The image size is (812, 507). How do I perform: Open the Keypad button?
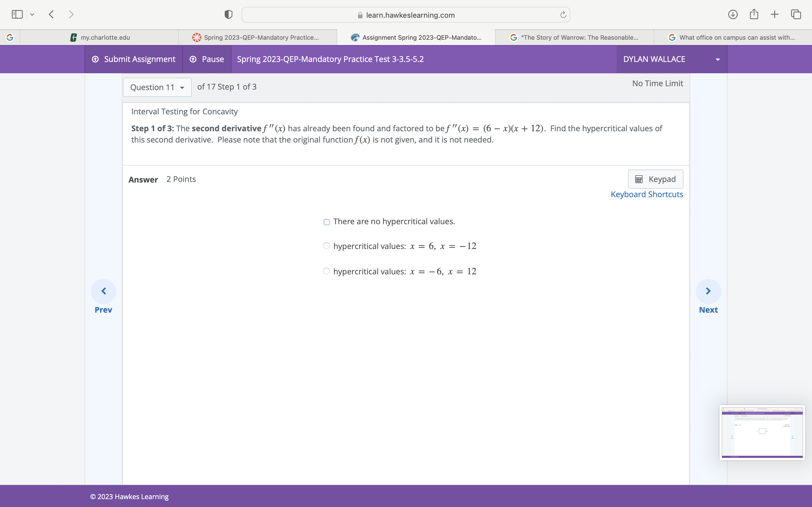coord(655,179)
